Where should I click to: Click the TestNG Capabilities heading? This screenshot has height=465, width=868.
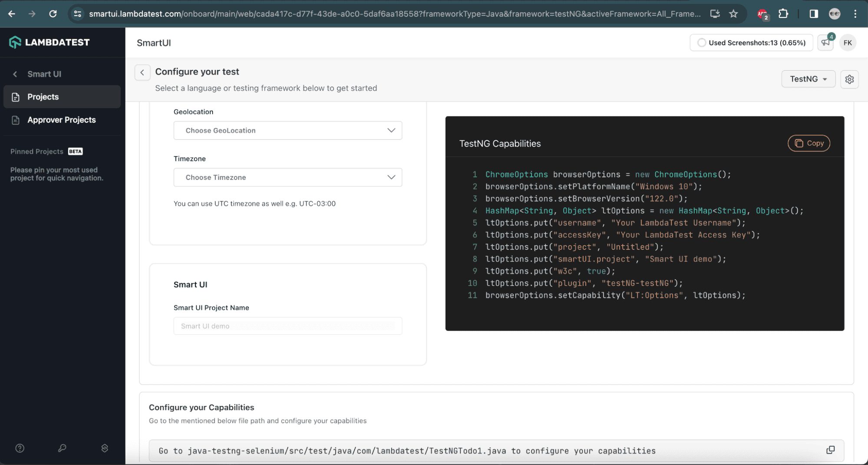500,143
